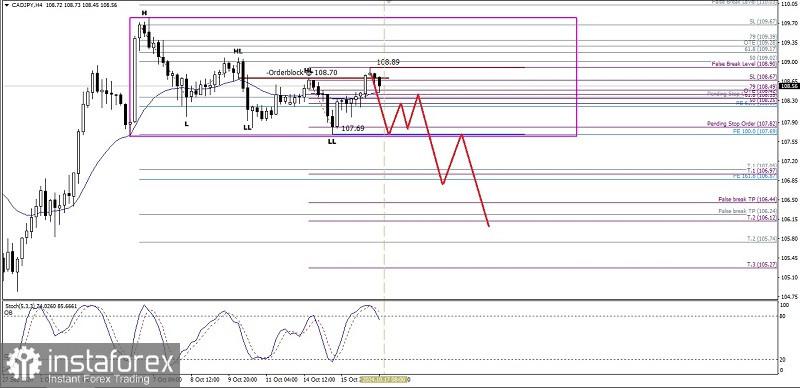This screenshot has height=388, width=800.
Task: Click the '8 Oct 12:00' time axis label
Action: coord(205,380)
